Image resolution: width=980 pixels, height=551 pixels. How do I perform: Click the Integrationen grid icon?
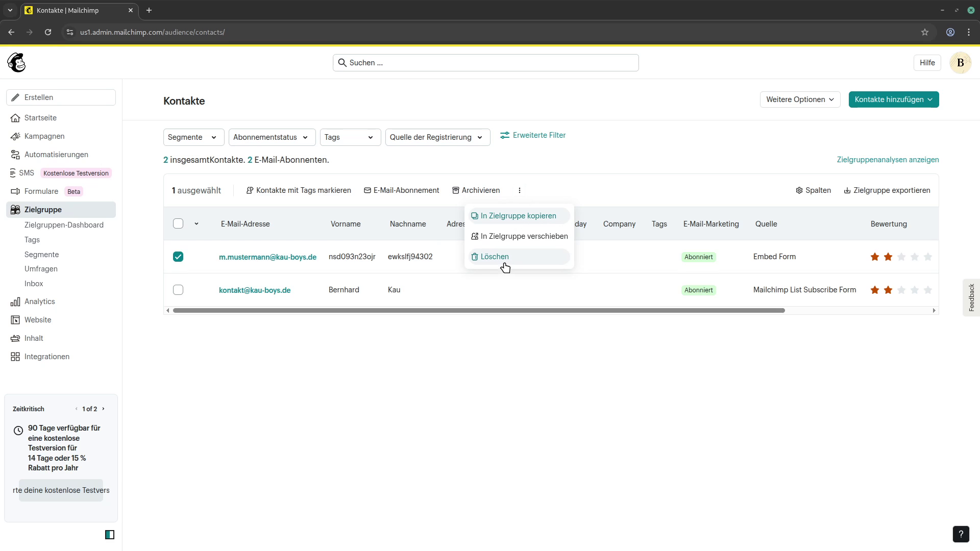click(15, 357)
